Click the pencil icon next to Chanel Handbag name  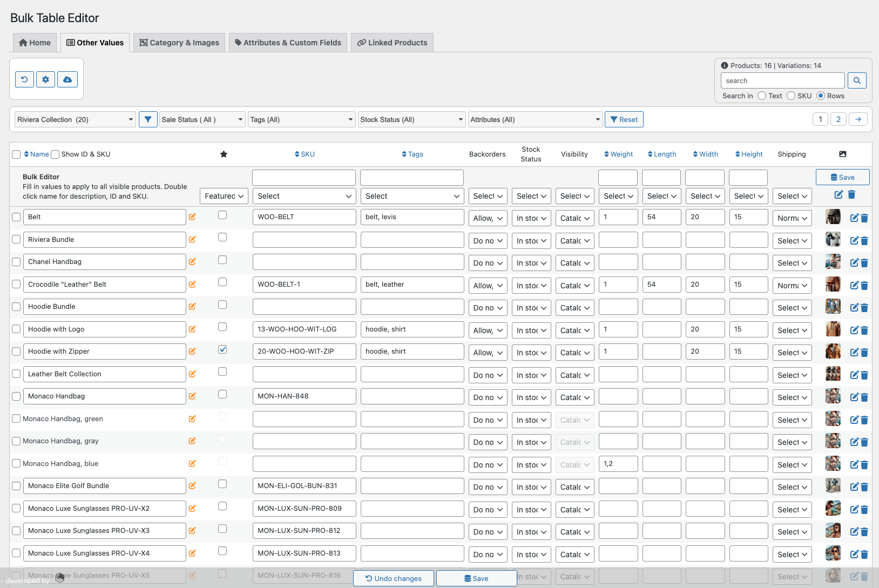192,261
